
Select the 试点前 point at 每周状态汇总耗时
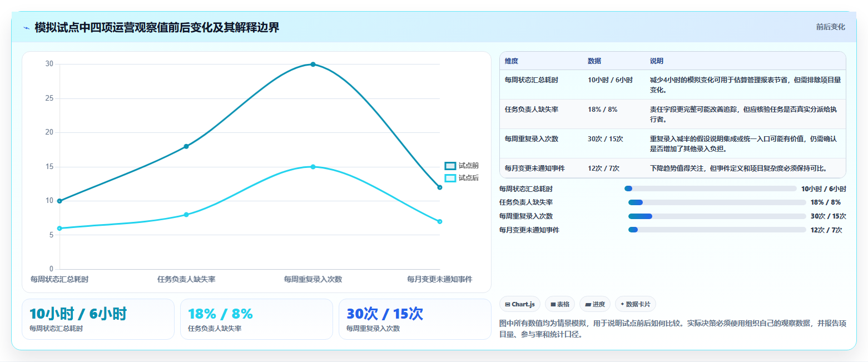pyautogui.click(x=59, y=201)
